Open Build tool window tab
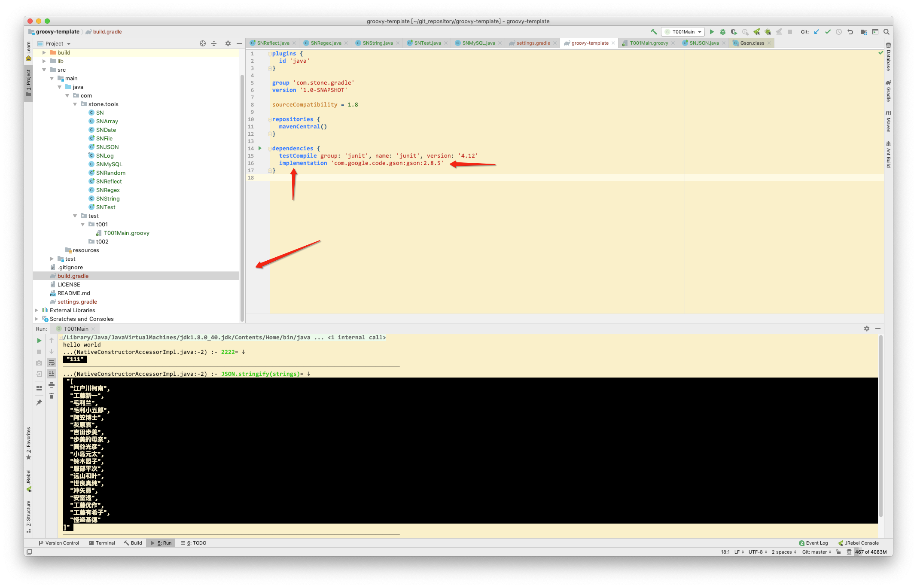This screenshot has height=588, width=917. (x=133, y=543)
